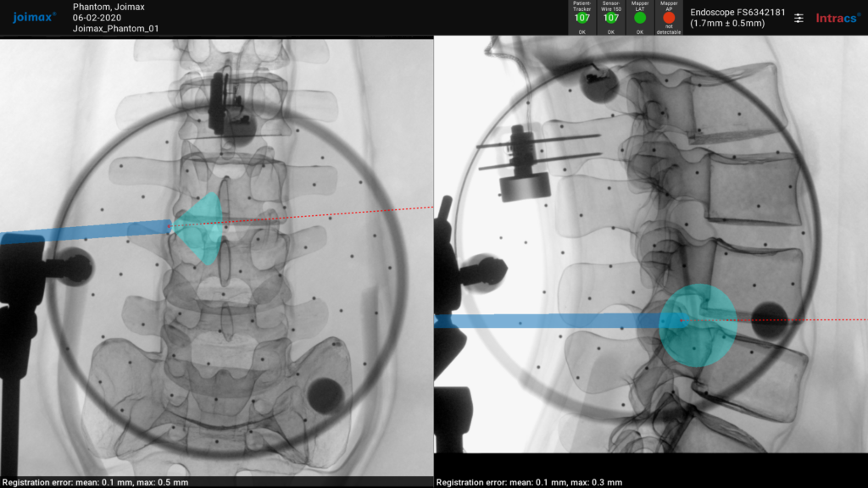The height and width of the screenshot is (488, 868).
Task: Select the cyan sphere target in lateral view
Action: 697,322
